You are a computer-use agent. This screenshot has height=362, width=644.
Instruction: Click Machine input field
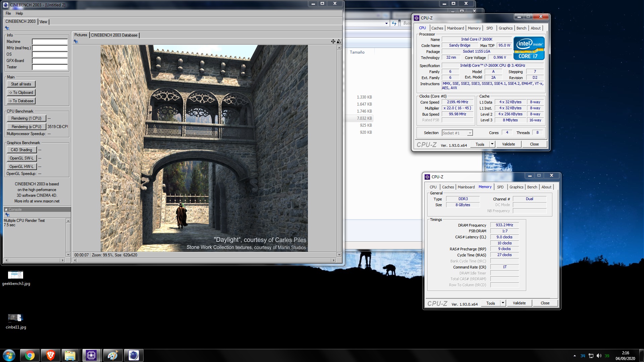click(x=50, y=42)
